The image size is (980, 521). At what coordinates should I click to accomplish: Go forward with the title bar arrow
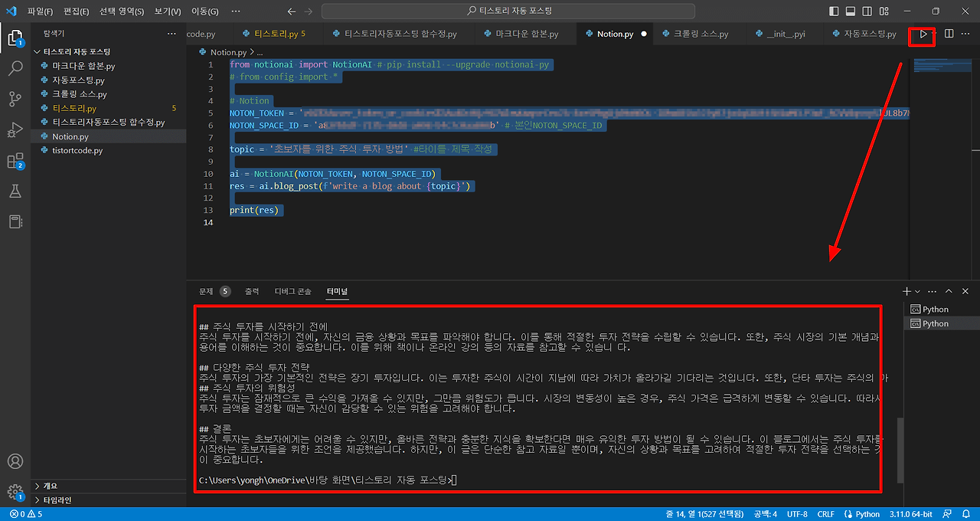pos(309,11)
